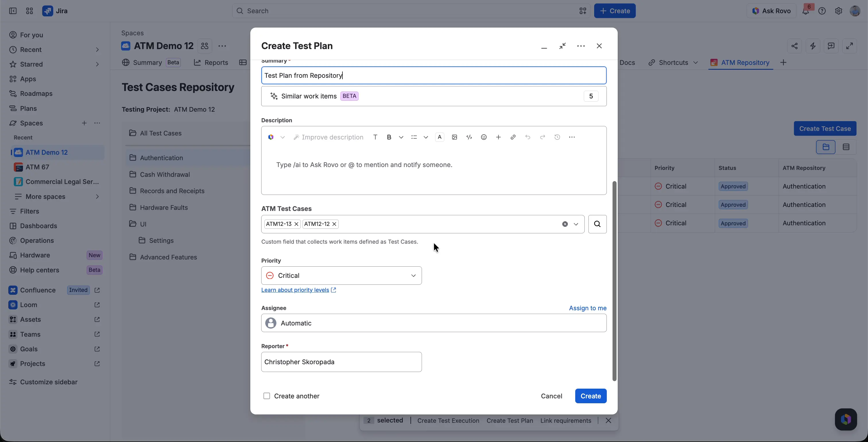This screenshot has width=868, height=442.
Task: Click the blue Create button in dialog
Action: [x=591, y=396]
